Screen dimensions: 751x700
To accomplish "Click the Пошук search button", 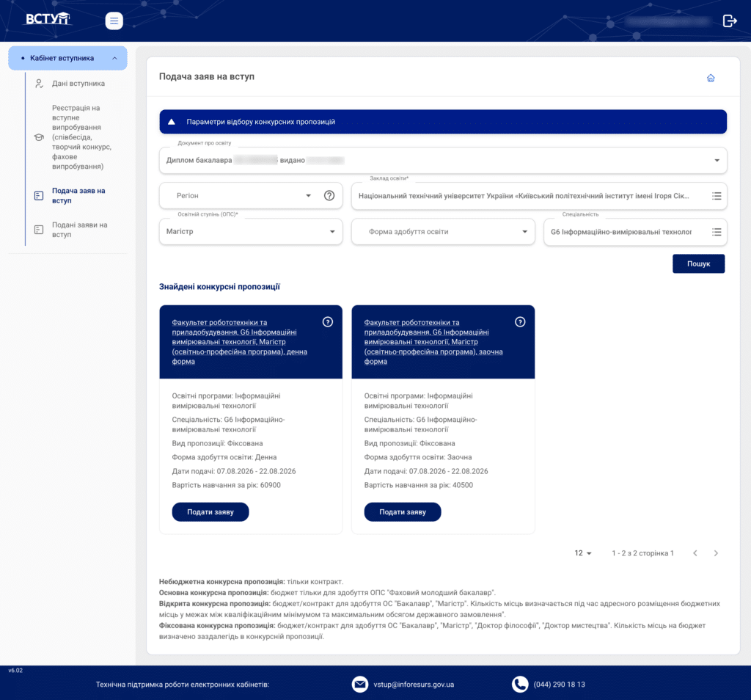I will [698, 263].
